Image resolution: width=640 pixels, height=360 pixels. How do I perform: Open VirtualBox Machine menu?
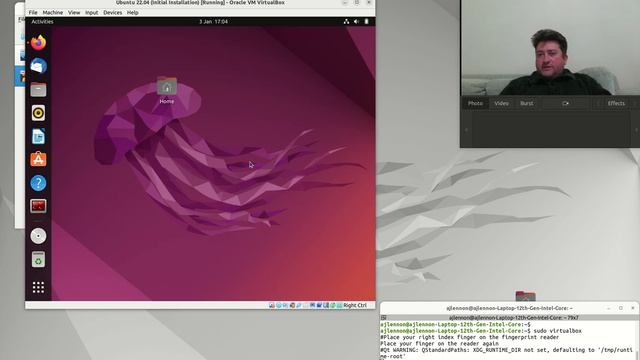[x=53, y=13]
